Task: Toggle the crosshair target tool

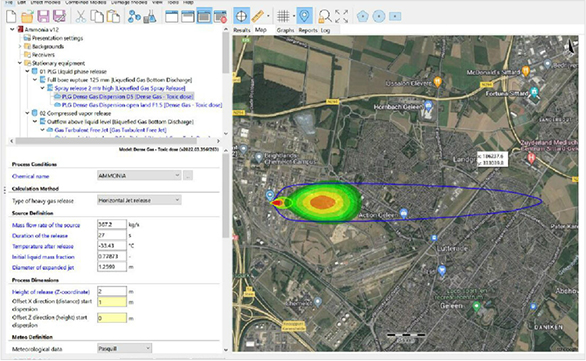Action: point(241,16)
